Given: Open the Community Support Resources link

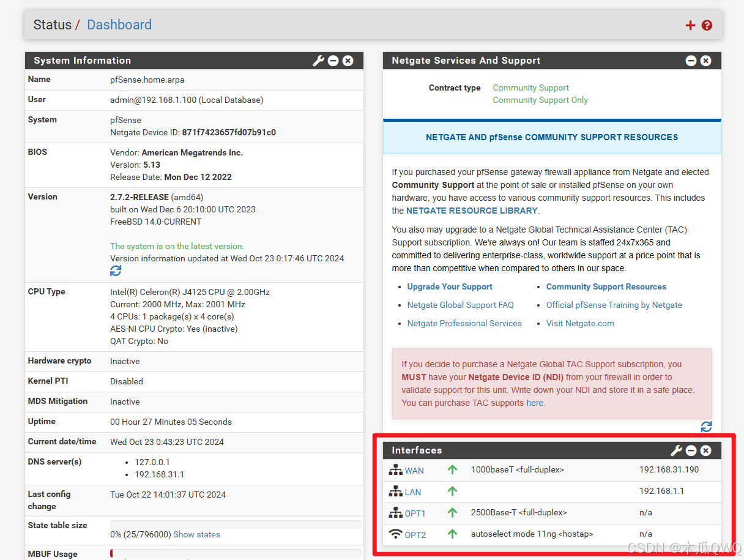Looking at the screenshot, I should [x=606, y=286].
